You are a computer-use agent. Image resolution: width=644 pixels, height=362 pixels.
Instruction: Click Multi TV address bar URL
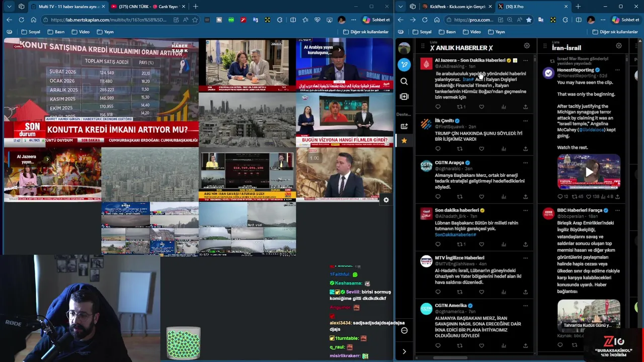(108, 20)
